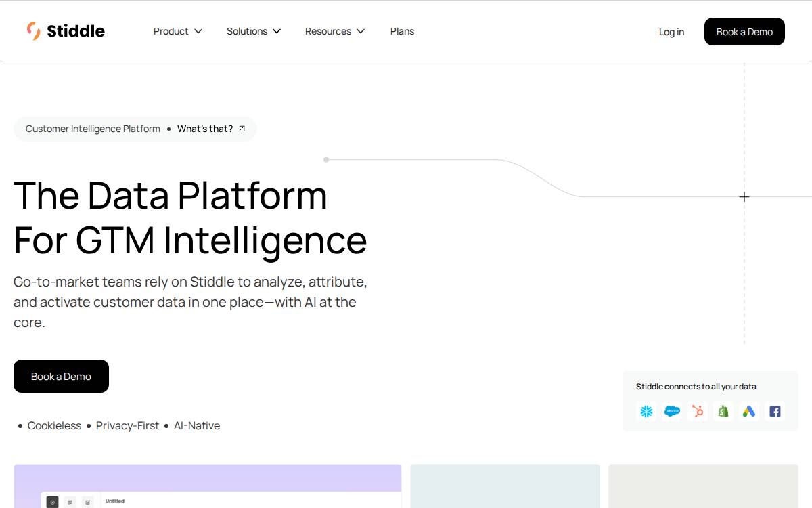Click the Salesforce integration icon

point(672,411)
